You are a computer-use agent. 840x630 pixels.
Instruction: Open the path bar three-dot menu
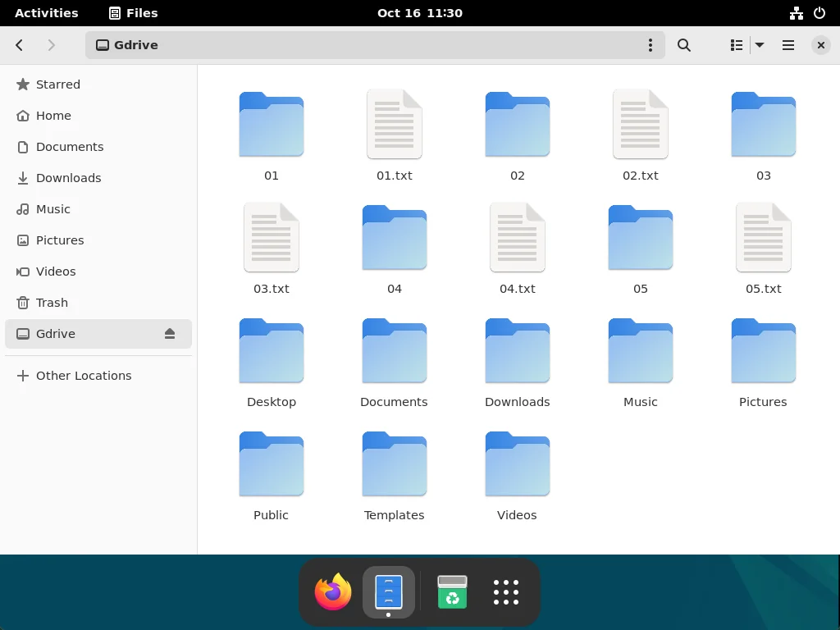(x=650, y=45)
